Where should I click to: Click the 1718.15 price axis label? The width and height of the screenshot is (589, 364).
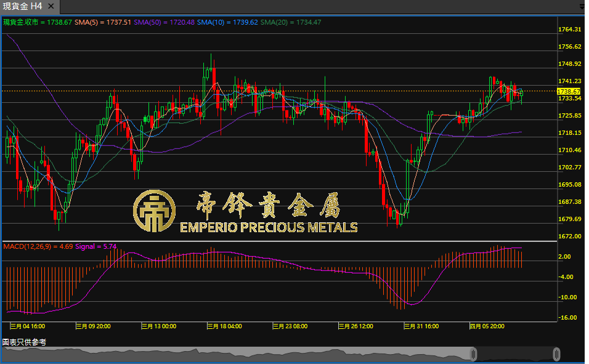[x=569, y=133]
